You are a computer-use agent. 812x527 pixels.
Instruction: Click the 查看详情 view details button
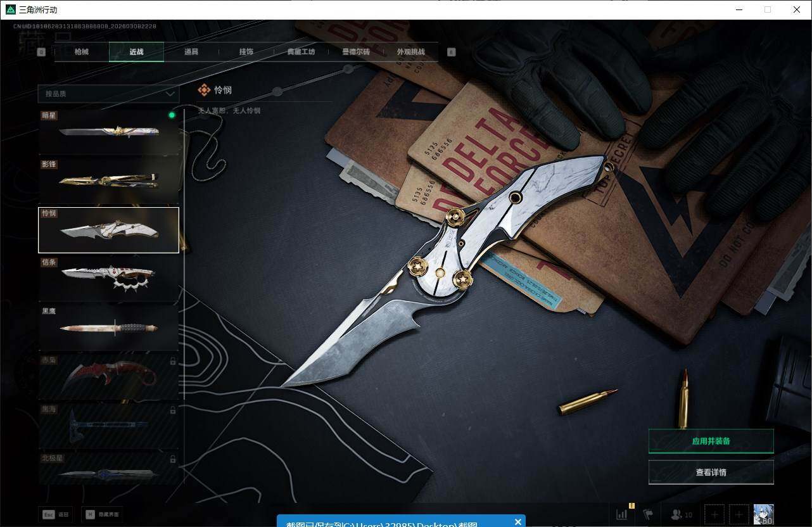pos(711,473)
